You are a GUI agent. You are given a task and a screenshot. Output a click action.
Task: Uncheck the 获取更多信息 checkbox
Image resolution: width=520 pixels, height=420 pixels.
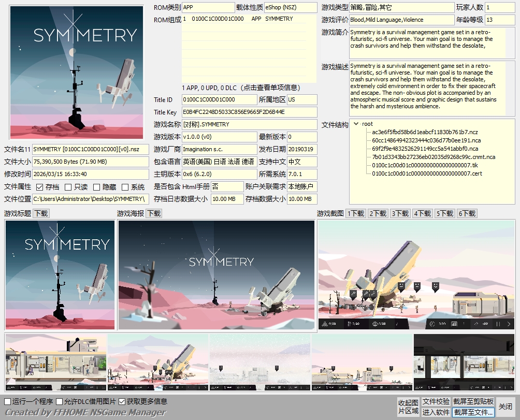click(x=122, y=401)
